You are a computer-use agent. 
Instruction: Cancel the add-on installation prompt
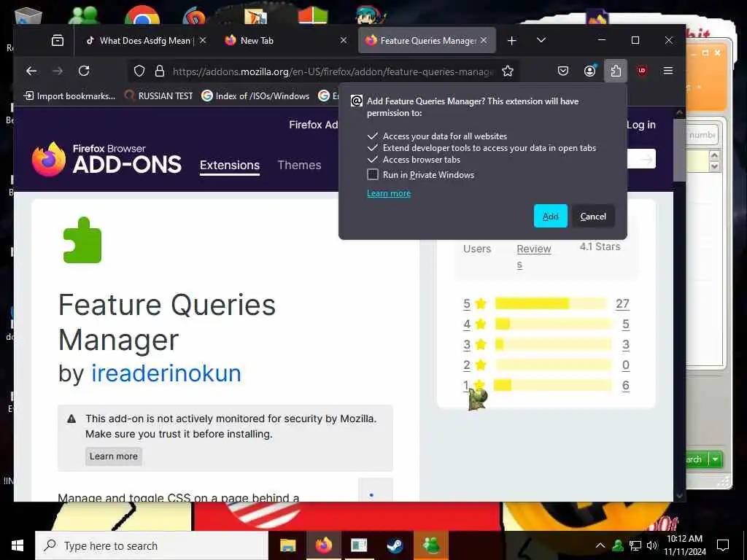tap(593, 216)
